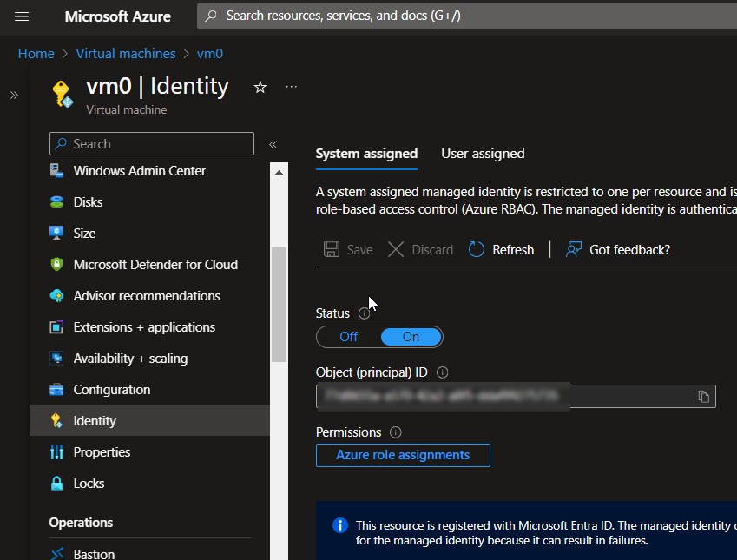The width and height of the screenshot is (737, 560).
Task: Click the Permissions info icon
Action: tap(396, 432)
